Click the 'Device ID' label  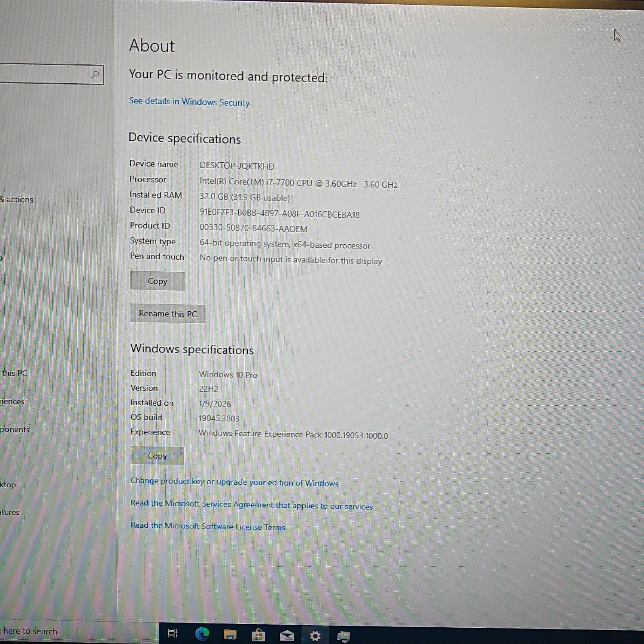[148, 210]
